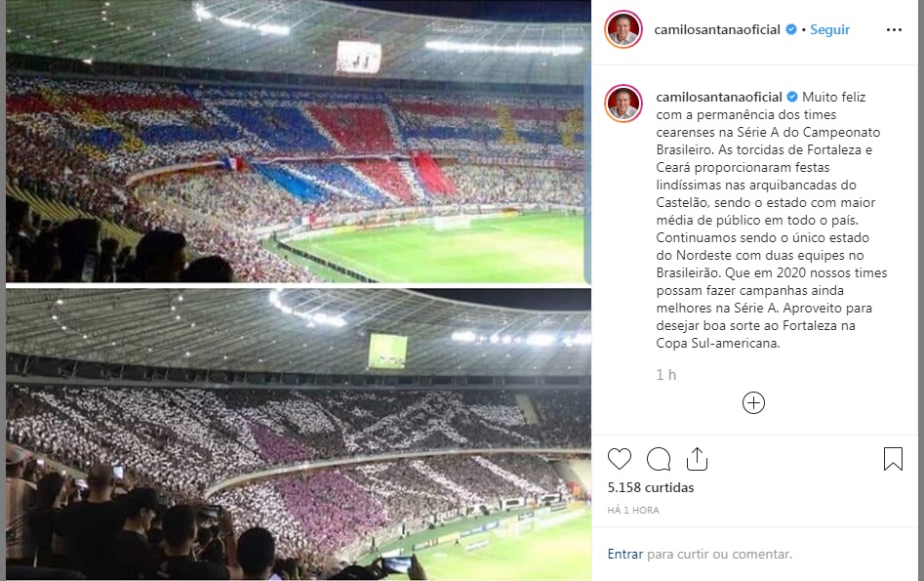The height and width of the screenshot is (581, 924).
Task: Open camilosantanaoficial username in the caption
Action: (719, 97)
